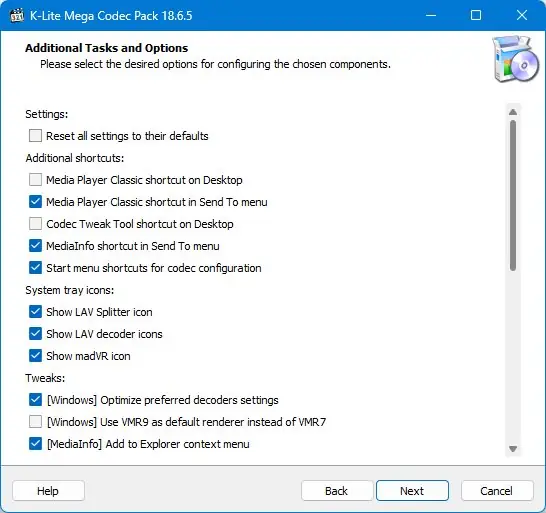Click 'Please select the desired options' text

pos(215,64)
